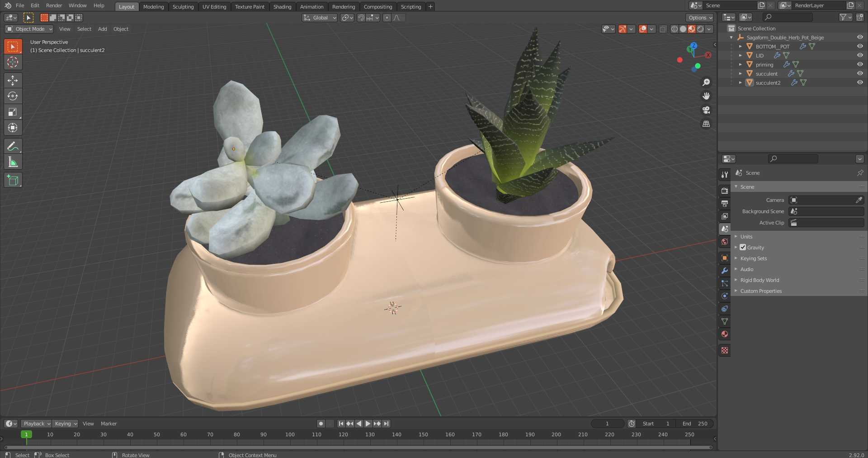Screen dimensions: 868x458
Task: Play animation in reverse
Action: [359, 424]
